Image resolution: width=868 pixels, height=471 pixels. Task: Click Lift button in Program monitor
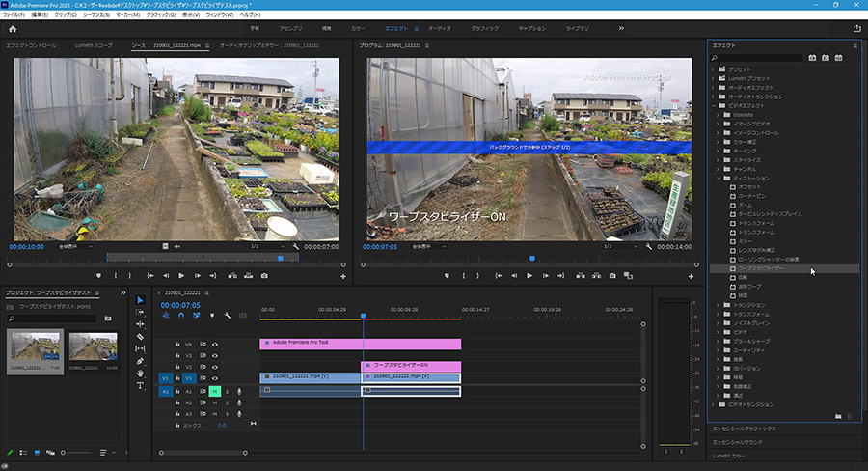click(x=581, y=275)
